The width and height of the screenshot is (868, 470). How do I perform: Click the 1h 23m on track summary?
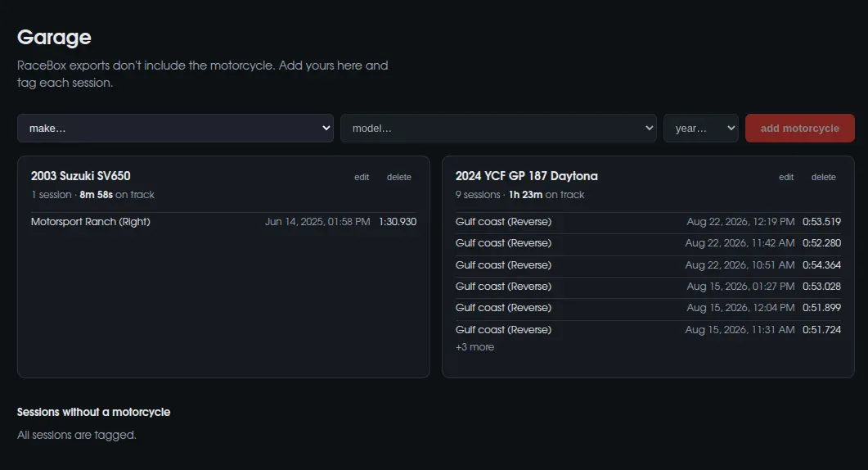click(546, 195)
